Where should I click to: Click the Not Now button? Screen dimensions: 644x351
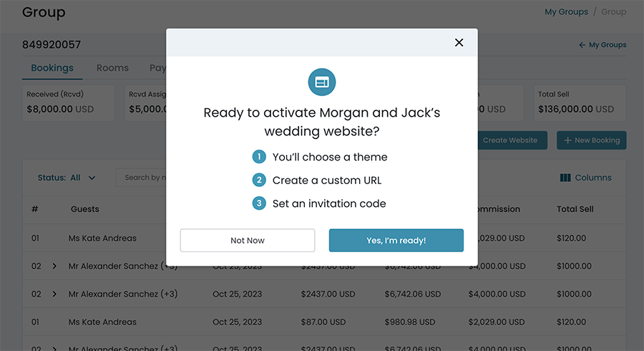tap(248, 241)
